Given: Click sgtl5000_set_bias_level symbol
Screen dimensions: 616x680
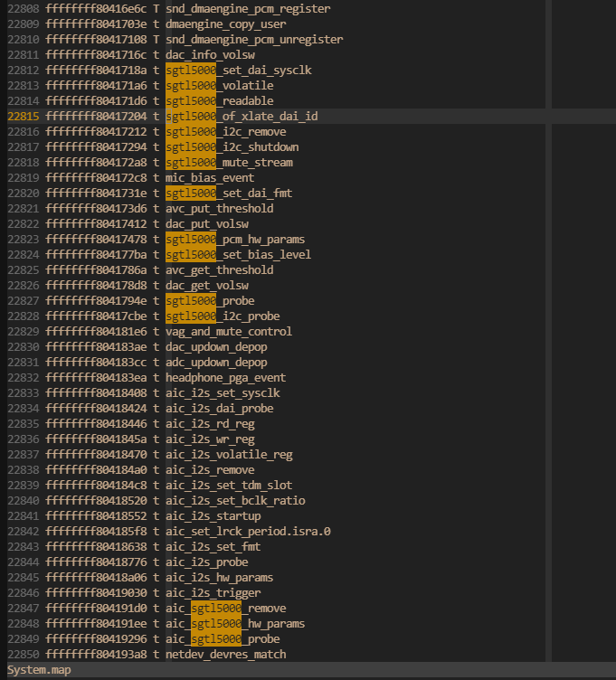Looking at the screenshot, I should 239,255.
